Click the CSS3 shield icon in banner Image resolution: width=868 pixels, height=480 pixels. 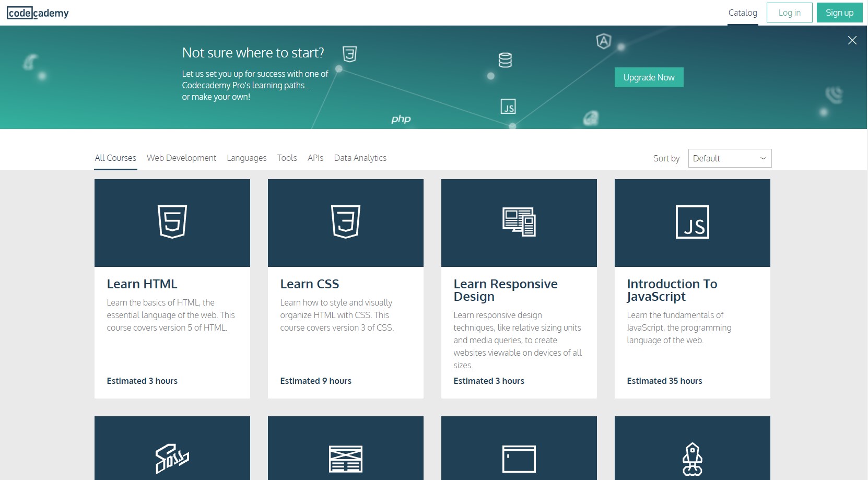tap(349, 54)
